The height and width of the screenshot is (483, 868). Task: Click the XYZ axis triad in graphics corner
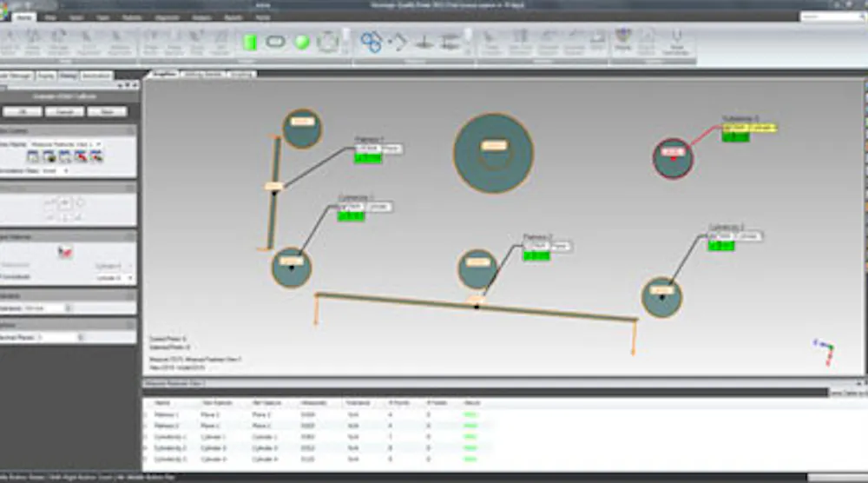(824, 352)
